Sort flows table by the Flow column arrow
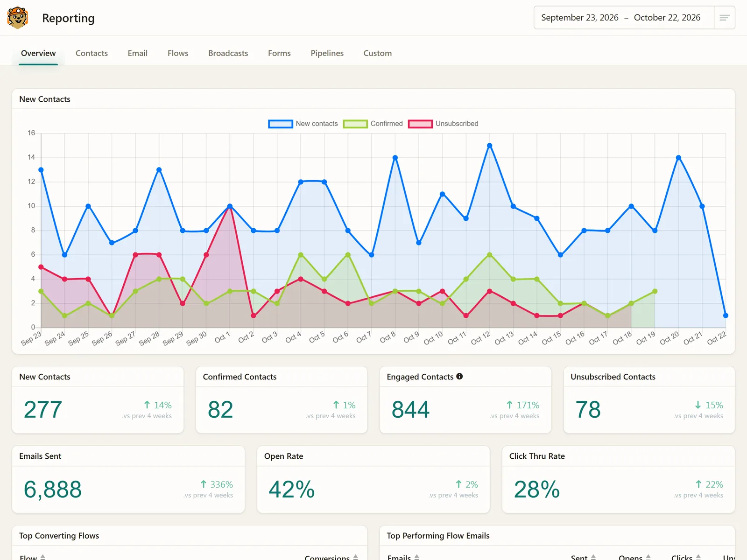The width and height of the screenshot is (747, 560). coord(43,557)
